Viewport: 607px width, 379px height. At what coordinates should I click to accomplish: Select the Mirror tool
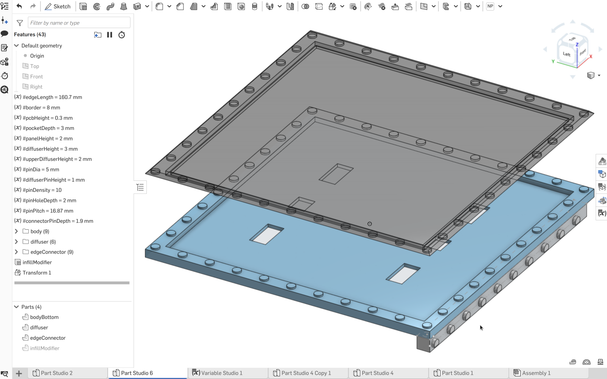tap(290, 6)
